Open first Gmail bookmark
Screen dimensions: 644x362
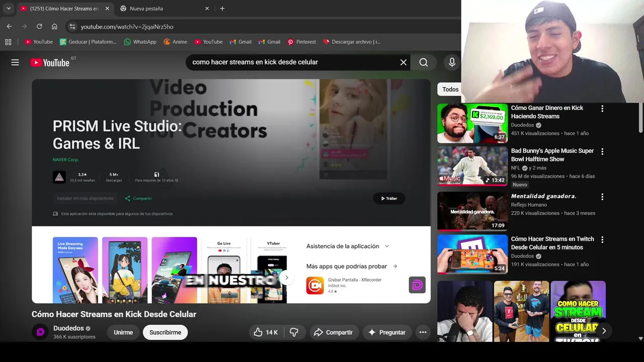(x=240, y=42)
